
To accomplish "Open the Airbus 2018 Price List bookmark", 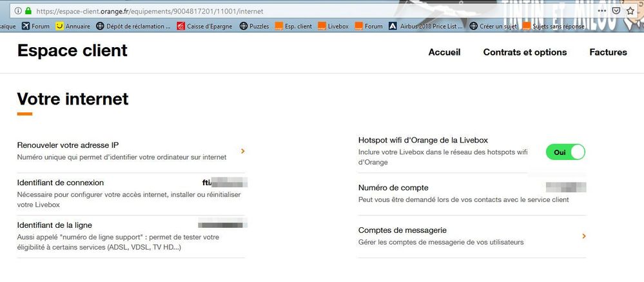I will 425,26.
